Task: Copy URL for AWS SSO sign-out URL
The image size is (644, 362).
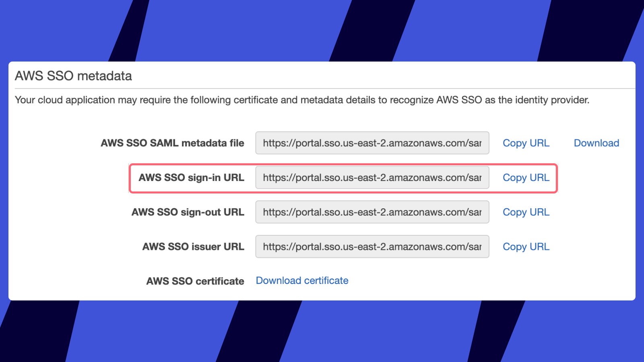Action: [x=526, y=212]
